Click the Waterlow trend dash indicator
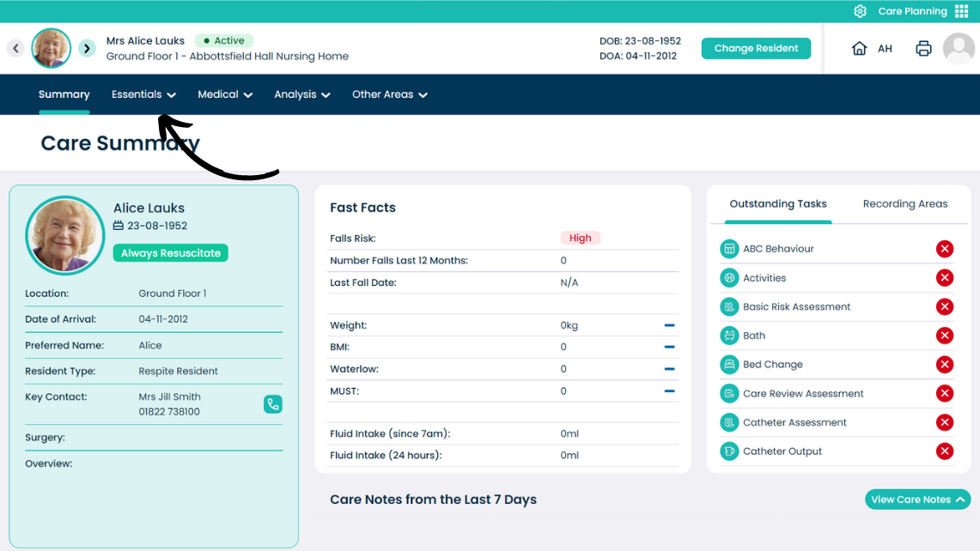The height and width of the screenshot is (551, 980). (x=669, y=369)
